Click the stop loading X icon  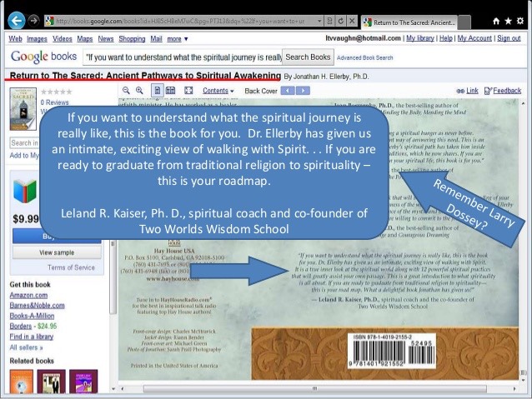point(352,21)
